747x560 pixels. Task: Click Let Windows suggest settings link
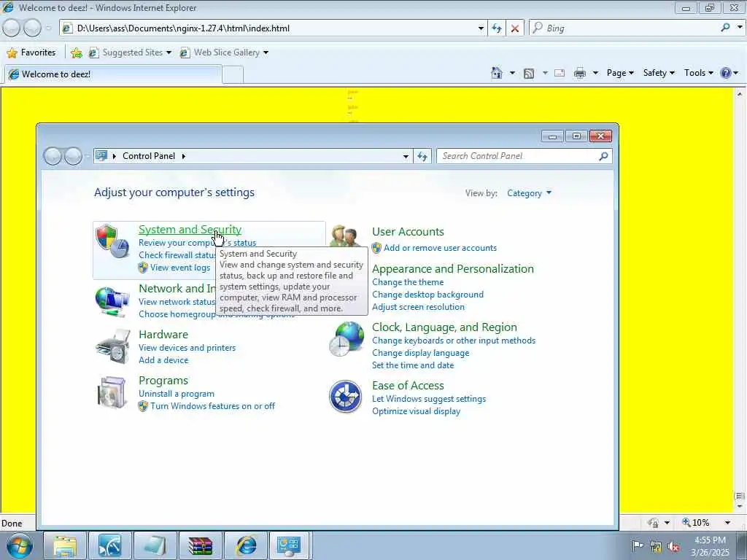pyautogui.click(x=429, y=399)
